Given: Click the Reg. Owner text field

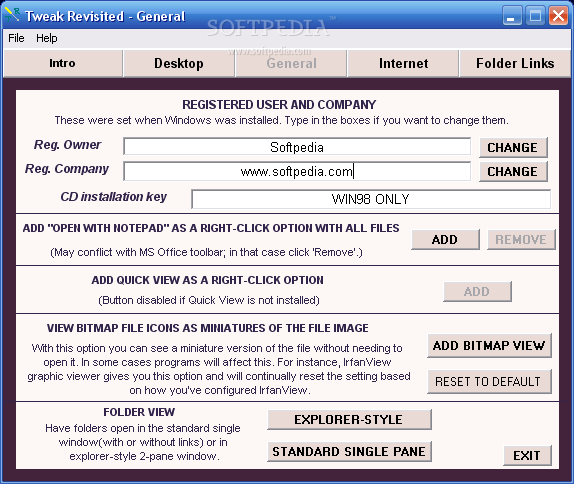Looking at the screenshot, I should pos(297,147).
